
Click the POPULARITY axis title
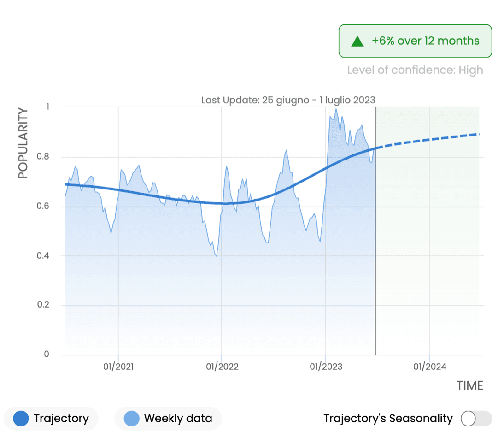pyautogui.click(x=23, y=144)
